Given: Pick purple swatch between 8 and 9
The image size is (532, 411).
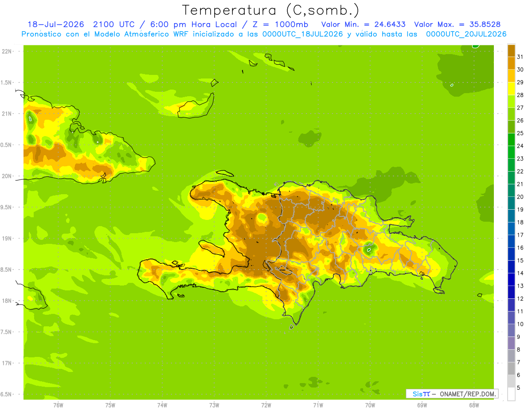Looking at the screenshot, I should coord(511,343).
